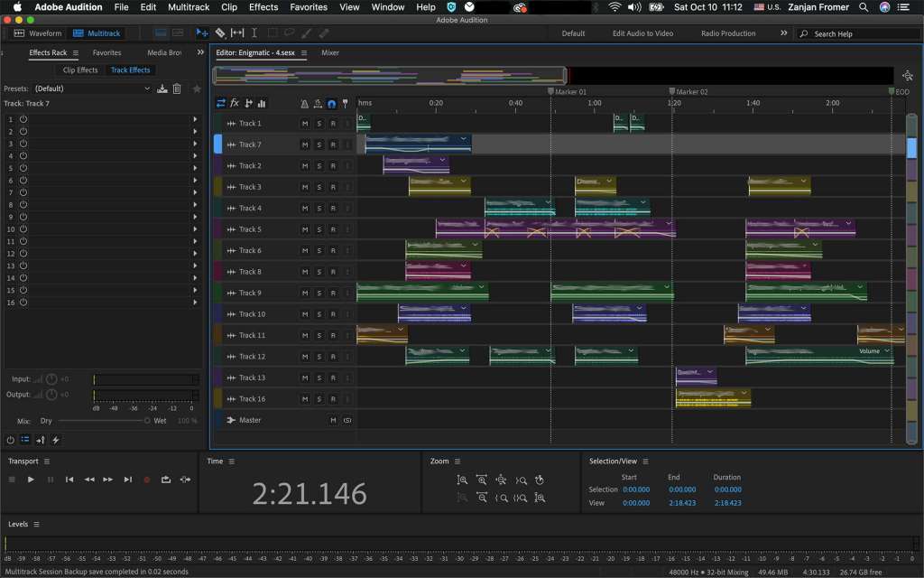The image size is (924, 578).
Task: Open the Spotlight search icon
Action: (x=864, y=7)
